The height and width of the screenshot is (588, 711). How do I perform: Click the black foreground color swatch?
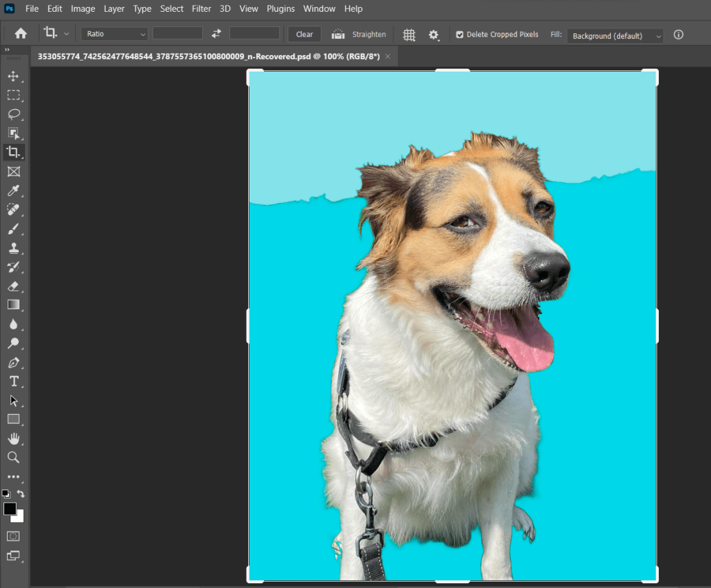[x=10, y=508]
